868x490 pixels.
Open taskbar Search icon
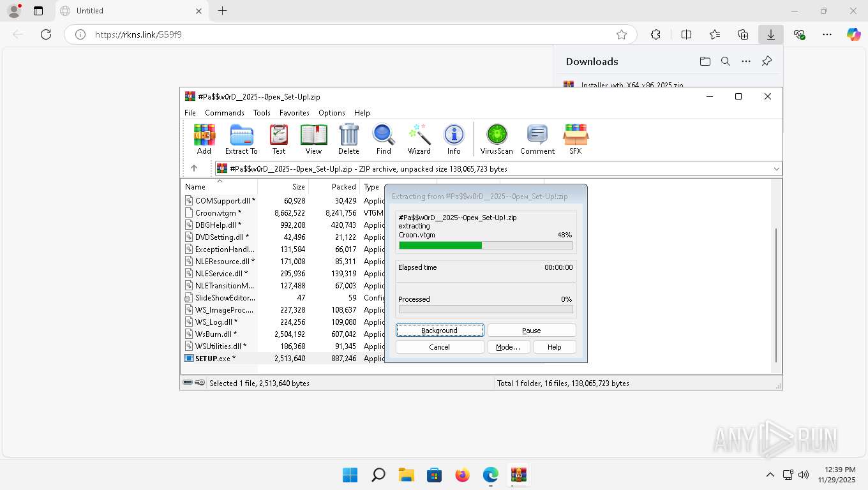point(378,475)
